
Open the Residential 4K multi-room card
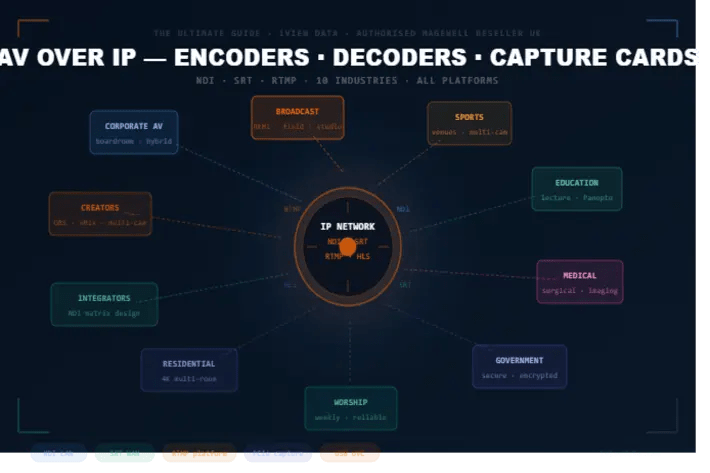tap(189, 370)
